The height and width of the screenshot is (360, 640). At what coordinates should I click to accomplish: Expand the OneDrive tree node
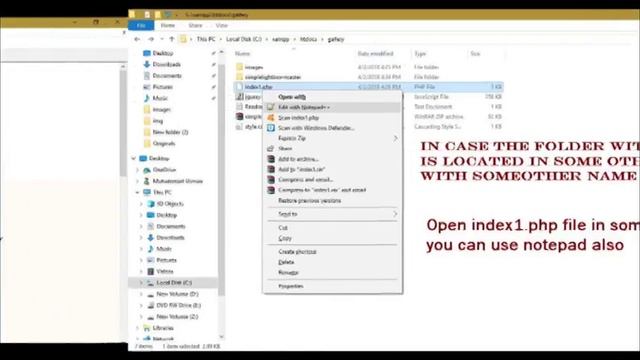138,170
